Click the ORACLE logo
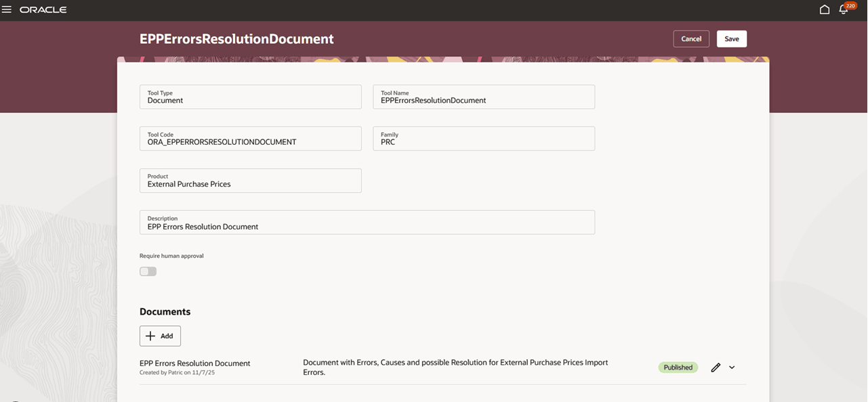This screenshot has width=868, height=402. click(43, 9)
